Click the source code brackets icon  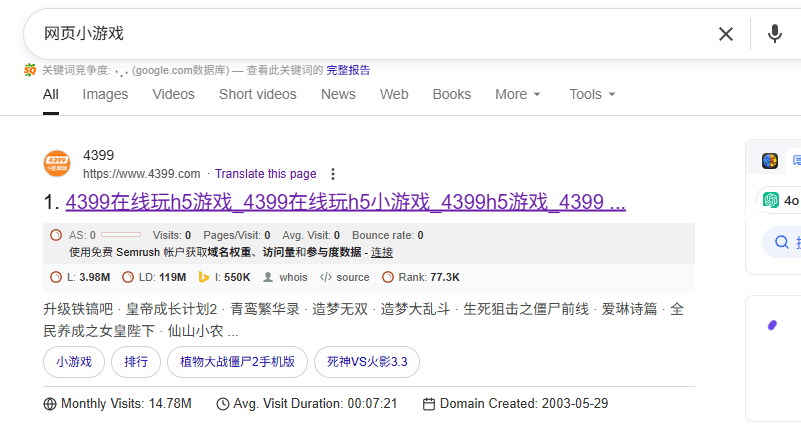point(326,277)
